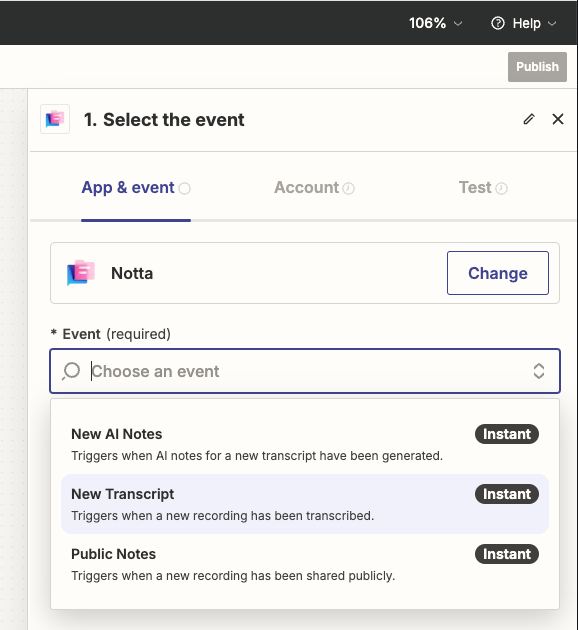Click the pencil rename step icon
The height and width of the screenshot is (630, 578).
529,119
